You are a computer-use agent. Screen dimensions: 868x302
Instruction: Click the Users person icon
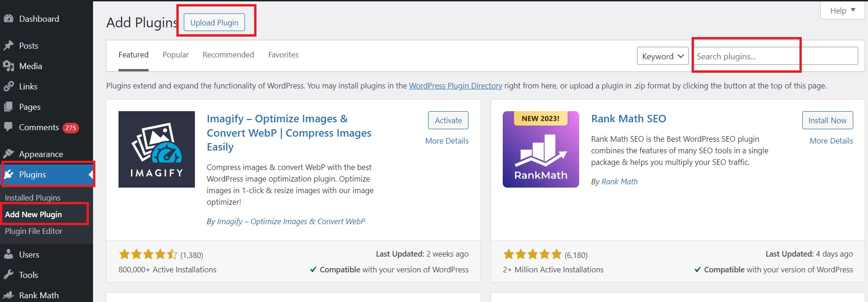pyautogui.click(x=8, y=254)
